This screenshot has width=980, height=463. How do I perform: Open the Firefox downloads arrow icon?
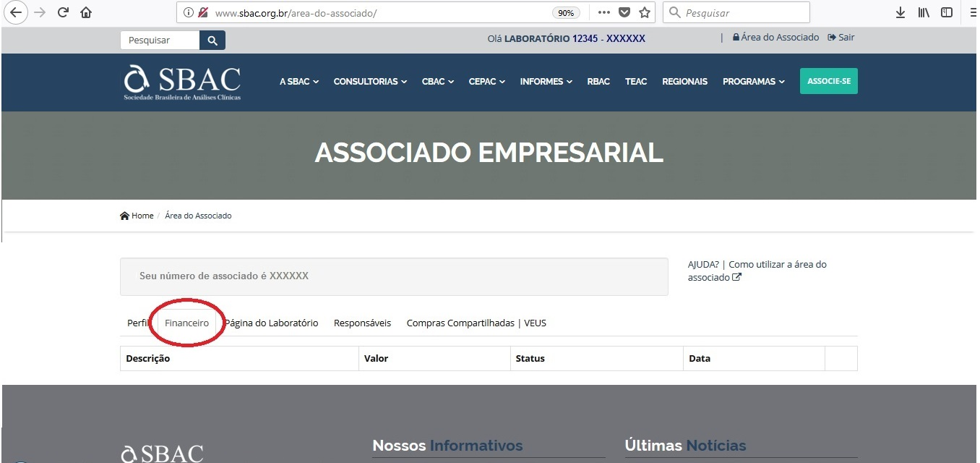click(900, 12)
